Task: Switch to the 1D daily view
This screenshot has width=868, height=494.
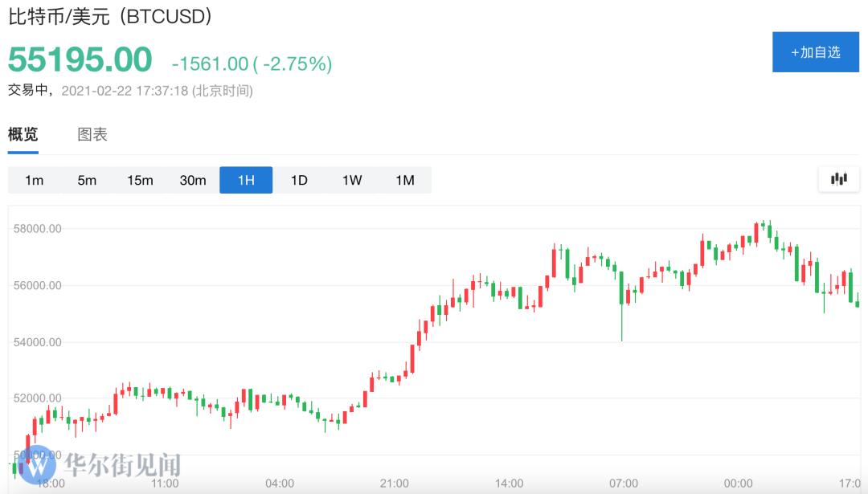Action: coord(298,180)
